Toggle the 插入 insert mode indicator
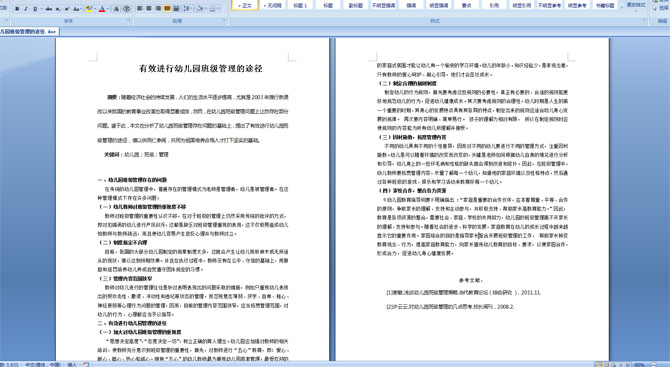The width and height of the screenshot is (670, 367). pos(72,364)
